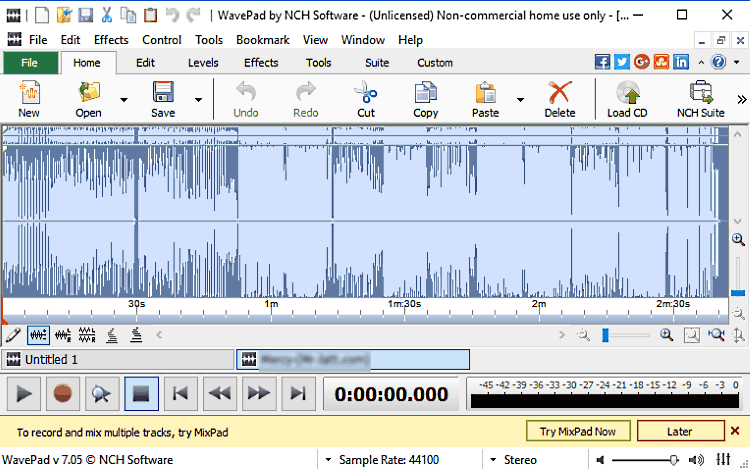
Task: Click the LinkedIn share icon
Action: click(x=681, y=62)
